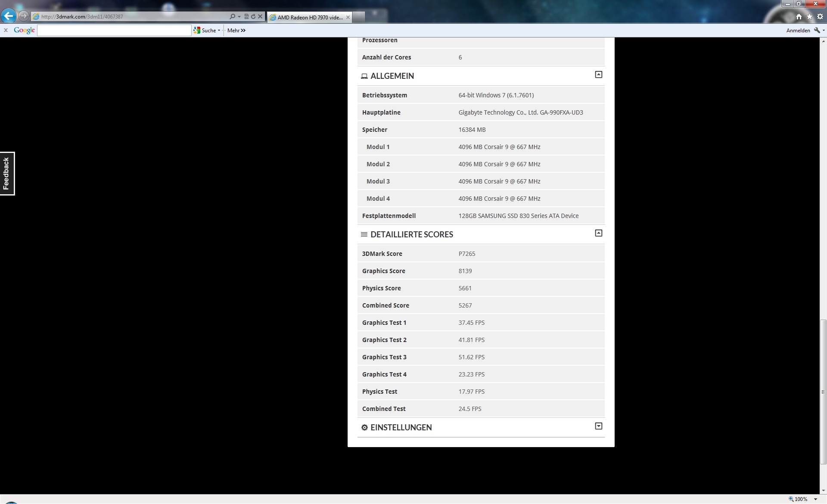The height and width of the screenshot is (504, 827).
Task: Open the browser home page icon
Action: click(799, 17)
